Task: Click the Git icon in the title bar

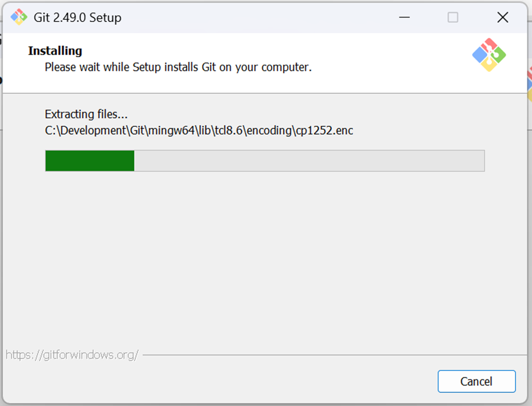Action: coord(19,17)
